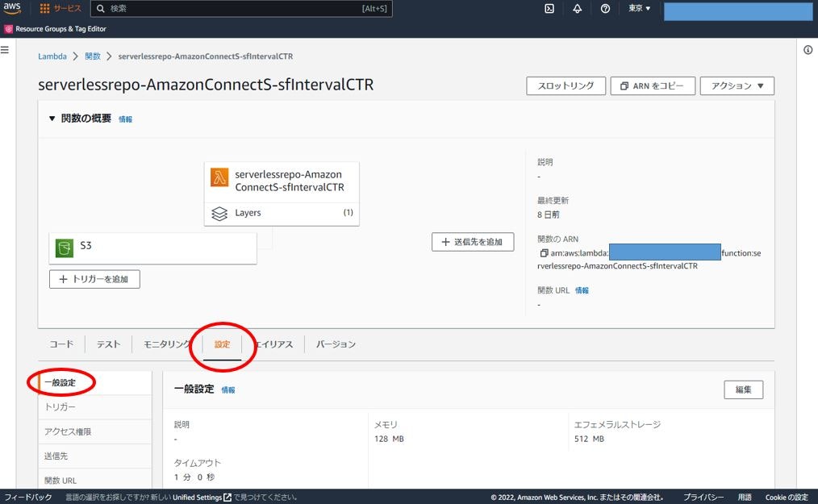Open 情報 link beside 一般設定 heading

(228, 389)
